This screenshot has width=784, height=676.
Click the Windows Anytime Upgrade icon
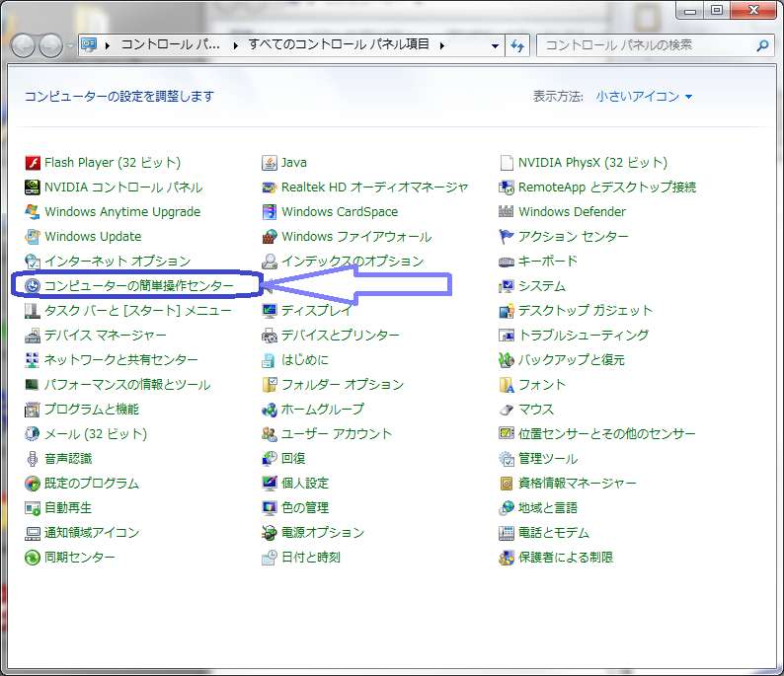point(33,212)
